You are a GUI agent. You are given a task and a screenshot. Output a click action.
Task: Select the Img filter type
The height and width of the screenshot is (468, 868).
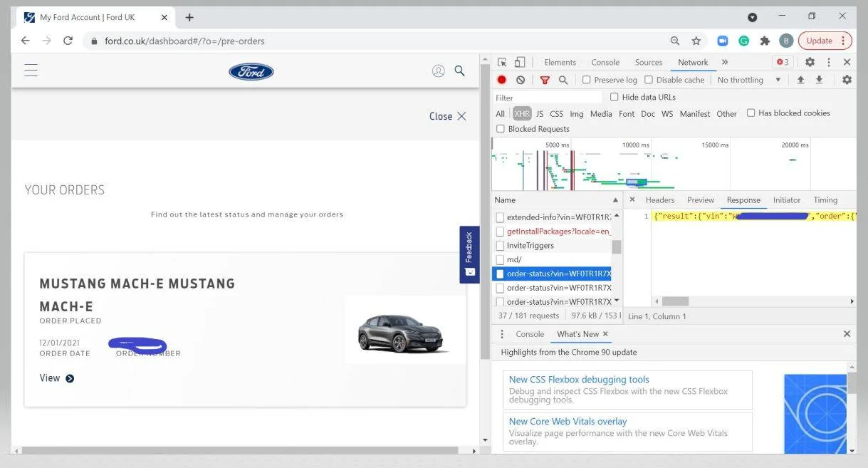click(x=577, y=114)
